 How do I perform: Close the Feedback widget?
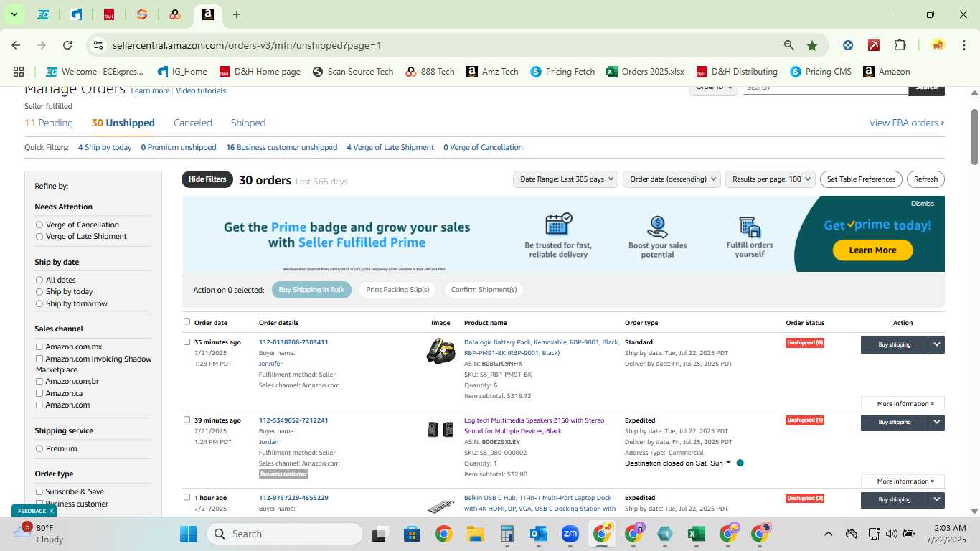[x=52, y=511]
